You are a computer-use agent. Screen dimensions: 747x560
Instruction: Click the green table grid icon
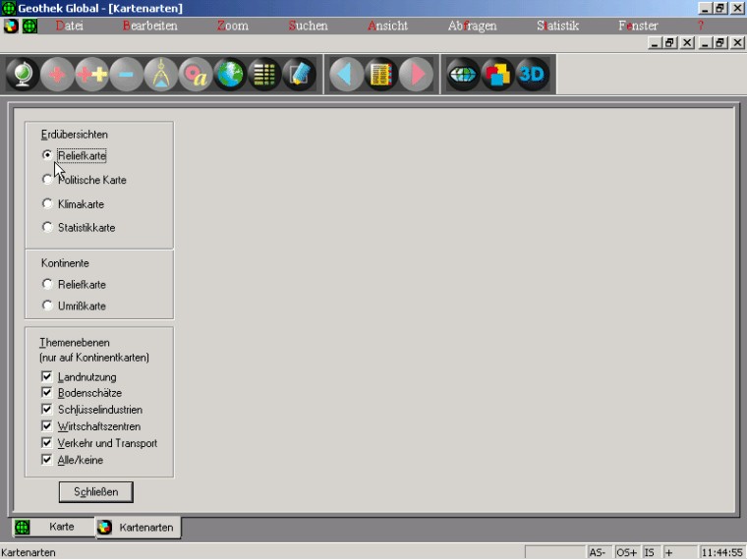point(264,76)
